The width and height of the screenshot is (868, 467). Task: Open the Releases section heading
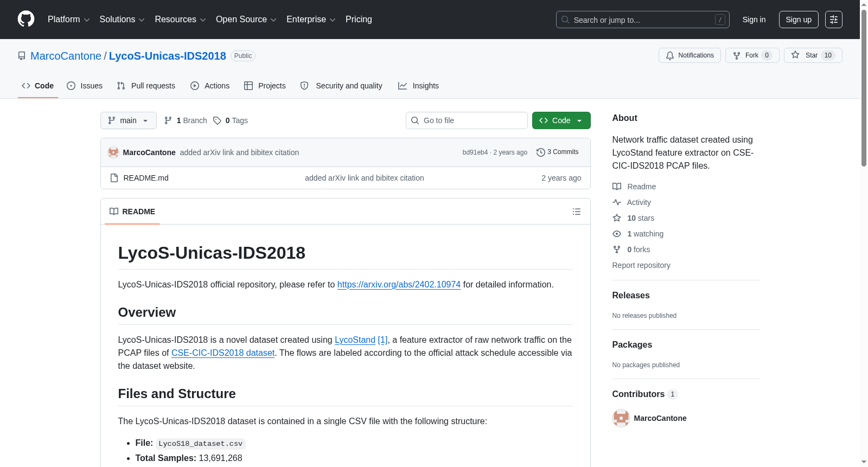631,296
